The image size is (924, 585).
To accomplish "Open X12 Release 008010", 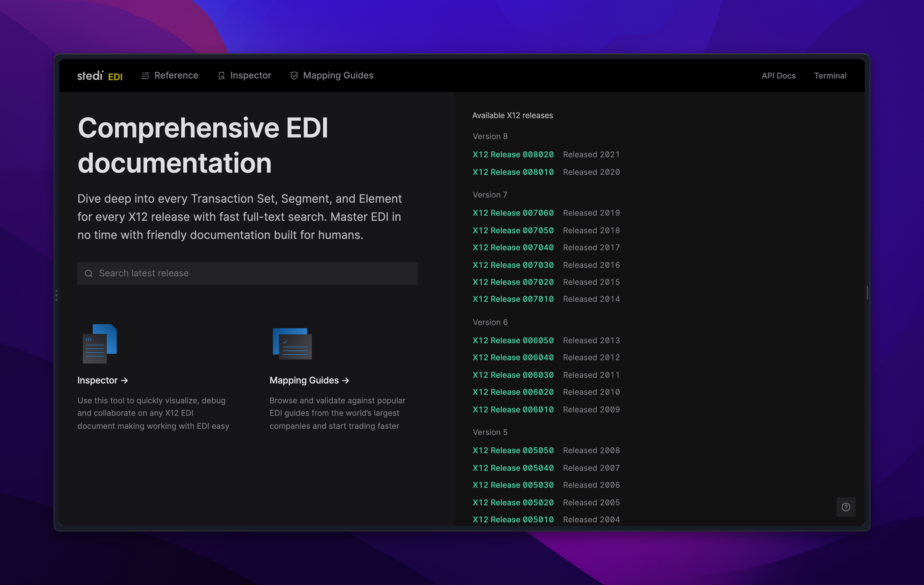I will click(513, 172).
